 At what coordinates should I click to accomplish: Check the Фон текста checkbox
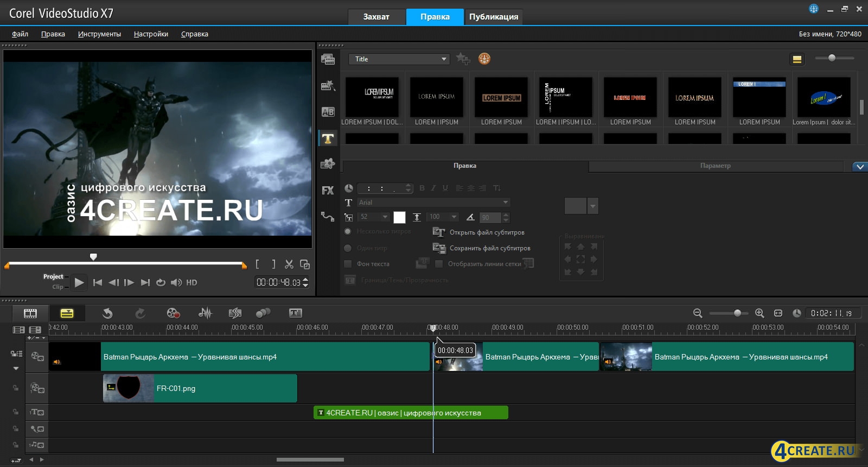pyautogui.click(x=348, y=264)
